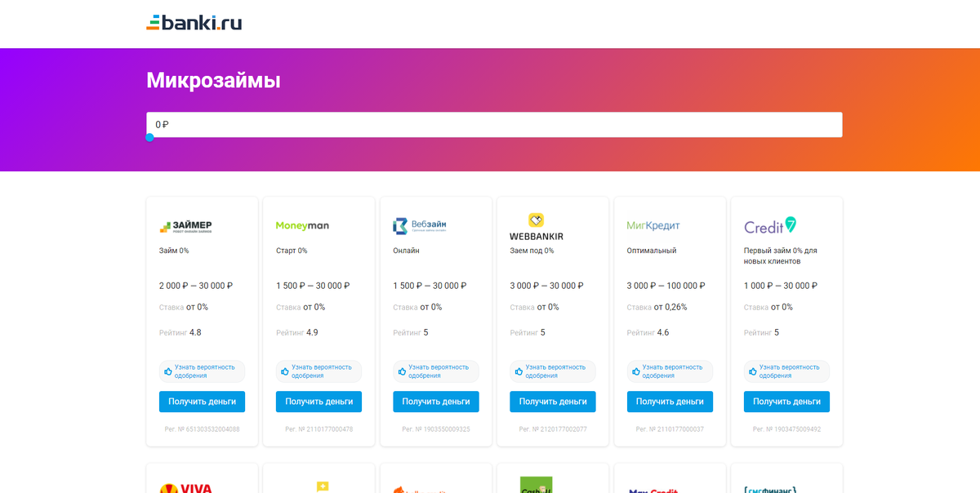Viewport: 980px width, 493px height.
Task: Check approval probability for WEBBANKIR loan
Action: click(x=553, y=371)
